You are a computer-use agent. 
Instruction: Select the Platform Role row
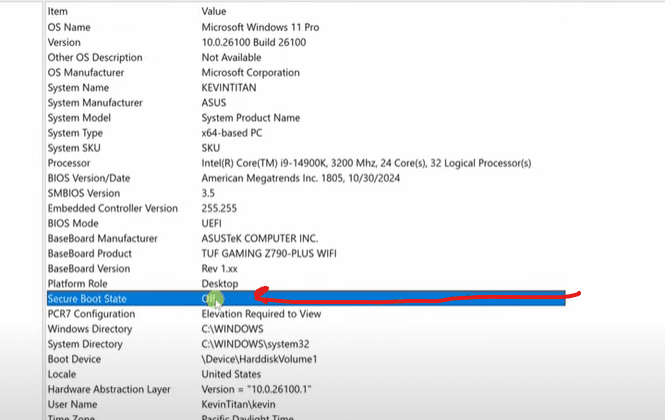click(79, 284)
